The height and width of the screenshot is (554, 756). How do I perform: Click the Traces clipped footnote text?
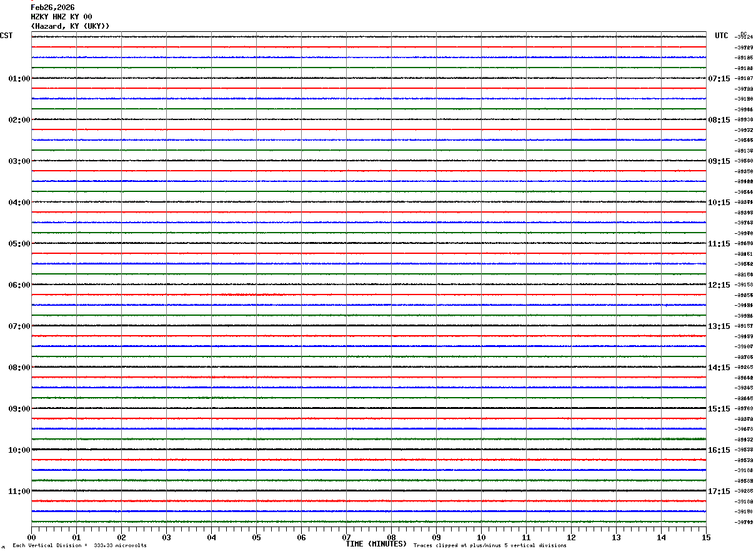490,546
